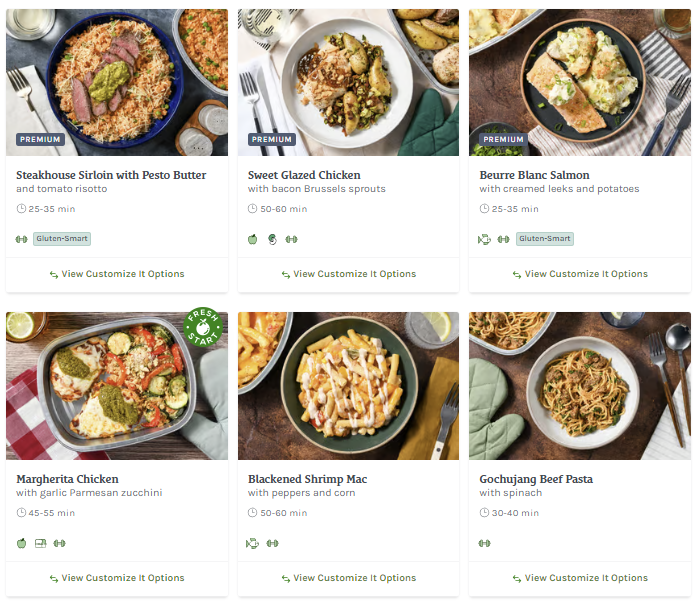Click the middle diet icon under Margherita Chicken
695x604 pixels.
40,543
